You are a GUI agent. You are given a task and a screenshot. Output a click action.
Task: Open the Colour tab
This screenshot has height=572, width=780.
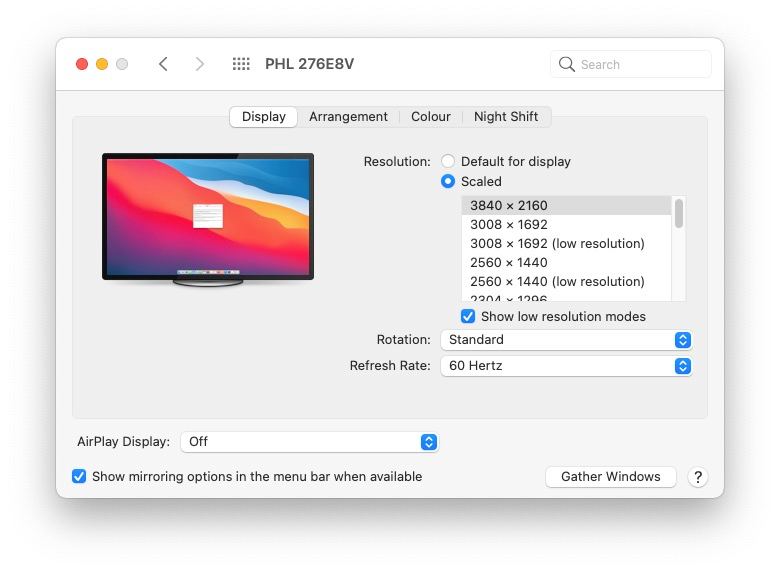tap(430, 117)
